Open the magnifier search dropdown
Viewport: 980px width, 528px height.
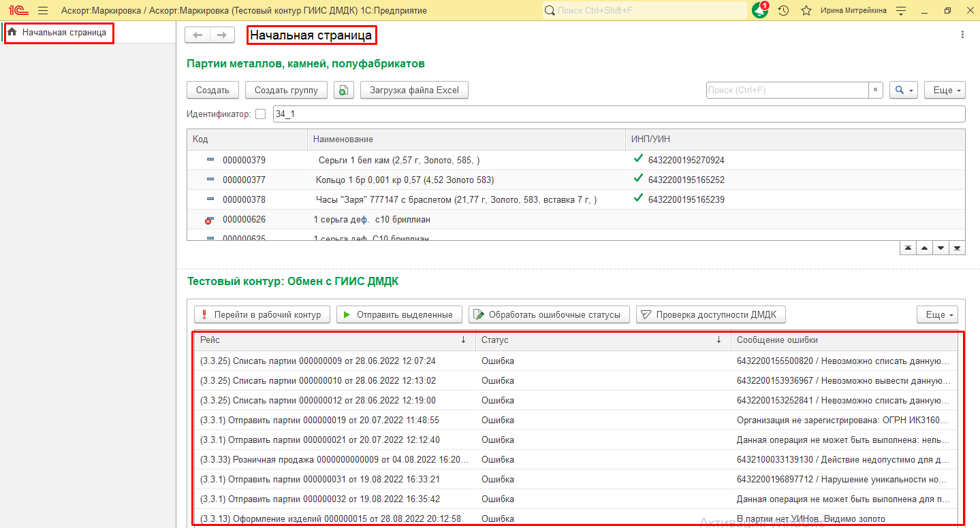[904, 90]
